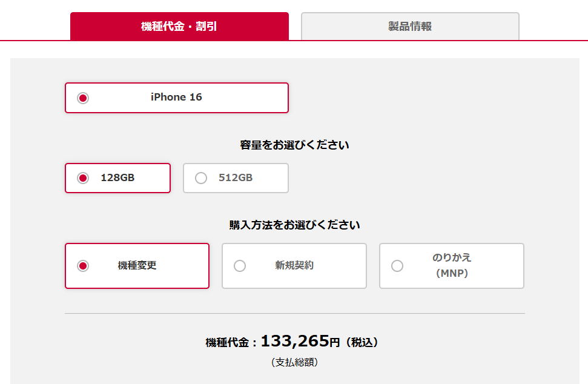Screen dimensions: 588x384
Task: Click the 容量をお選びください heading
Action: click(294, 145)
